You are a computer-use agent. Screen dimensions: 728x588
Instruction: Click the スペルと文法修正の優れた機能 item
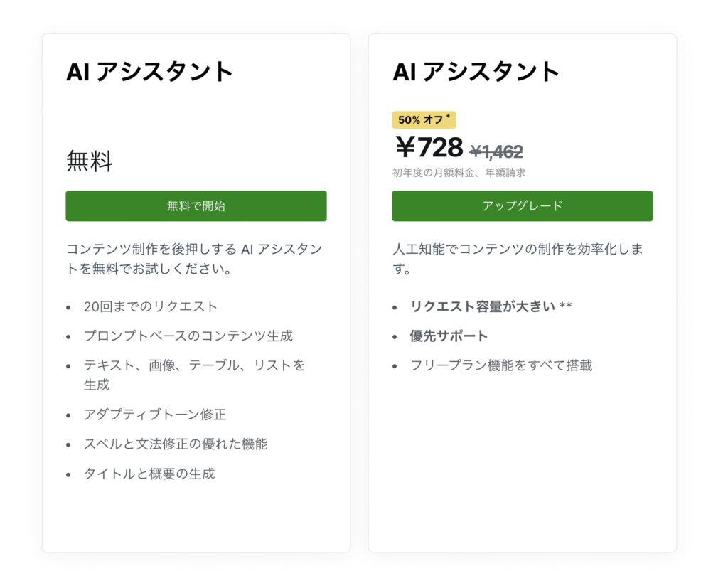coord(176,444)
